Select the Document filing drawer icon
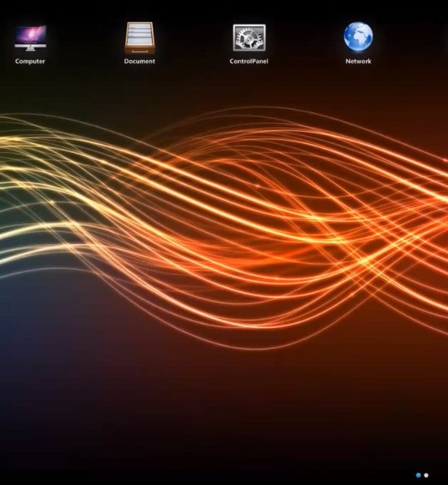This screenshot has height=485, width=448. coord(140,37)
